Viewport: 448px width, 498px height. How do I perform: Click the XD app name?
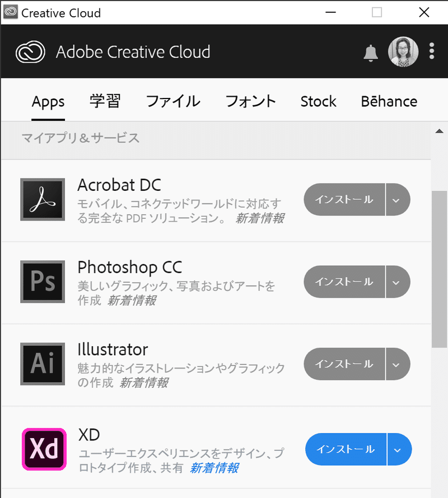[x=89, y=435]
